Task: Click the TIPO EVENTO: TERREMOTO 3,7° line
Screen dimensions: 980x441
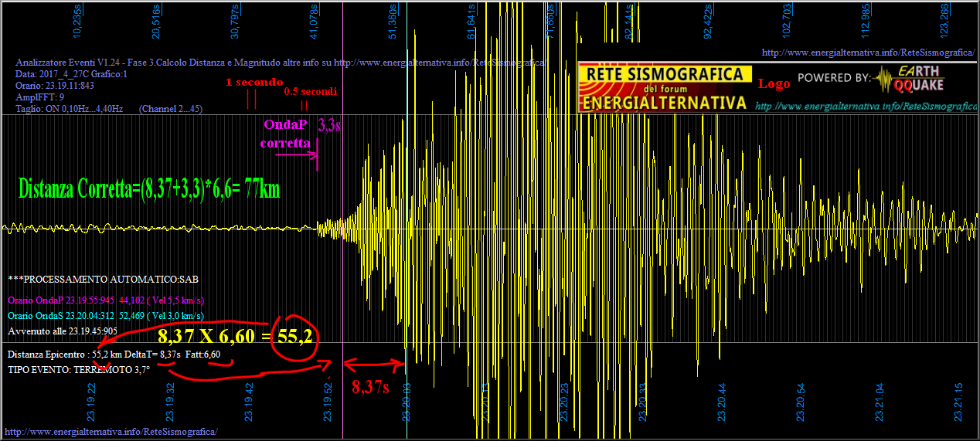Action: (x=78, y=370)
